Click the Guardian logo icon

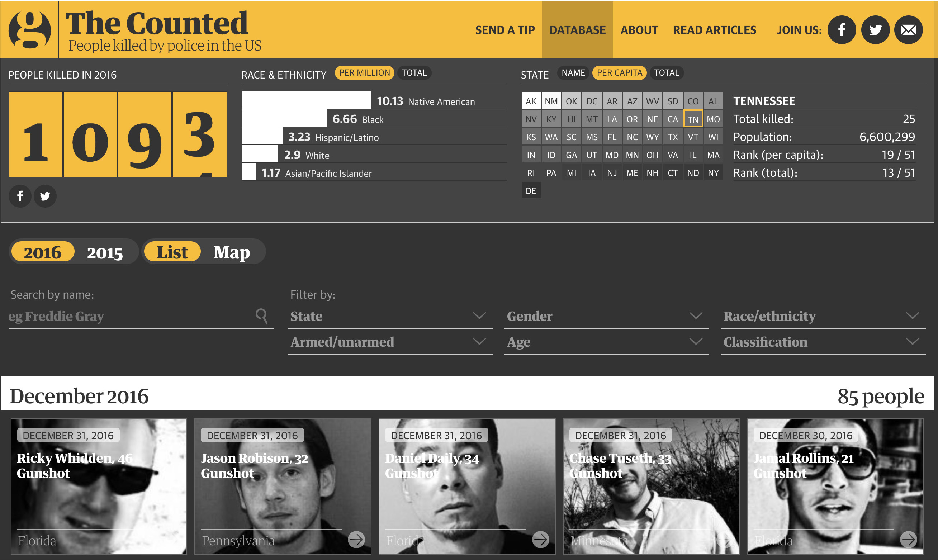[29, 29]
